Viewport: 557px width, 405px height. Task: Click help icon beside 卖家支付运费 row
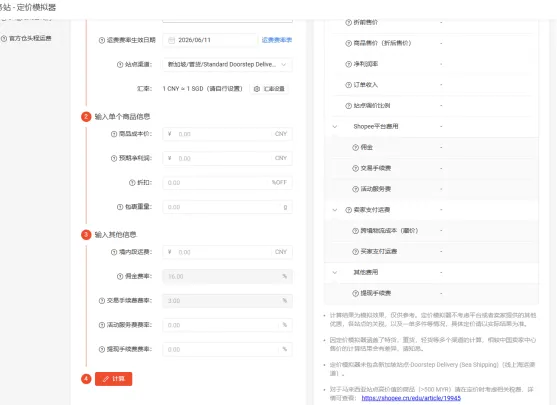coord(348,210)
